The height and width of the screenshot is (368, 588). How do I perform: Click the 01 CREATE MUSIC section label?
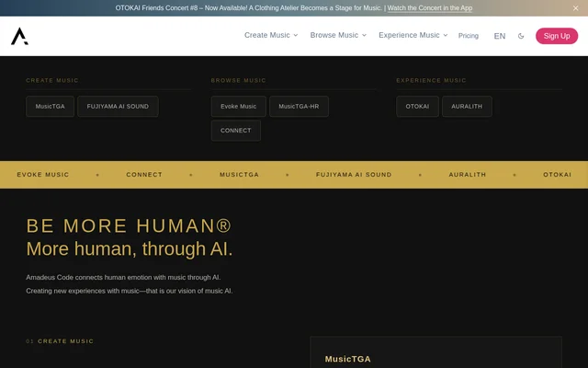[x=60, y=341]
